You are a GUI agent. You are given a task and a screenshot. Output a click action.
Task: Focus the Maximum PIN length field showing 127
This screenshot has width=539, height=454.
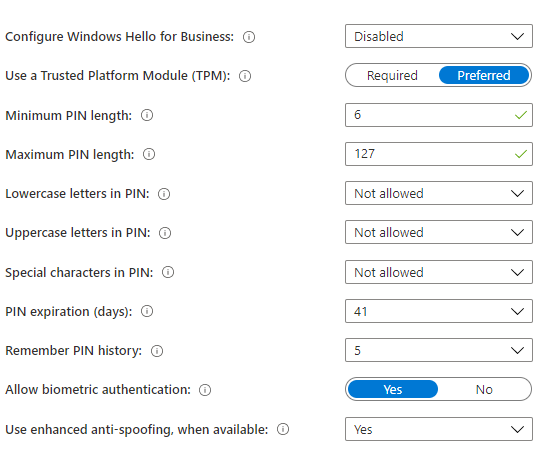[x=439, y=154]
